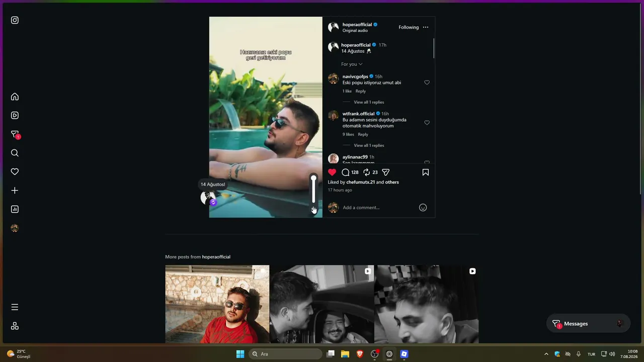The height and width of the screenshot is (362, 644).
Task: Open Task View on the taskbar
Action: pyautogui.click(x=331, y=354)
